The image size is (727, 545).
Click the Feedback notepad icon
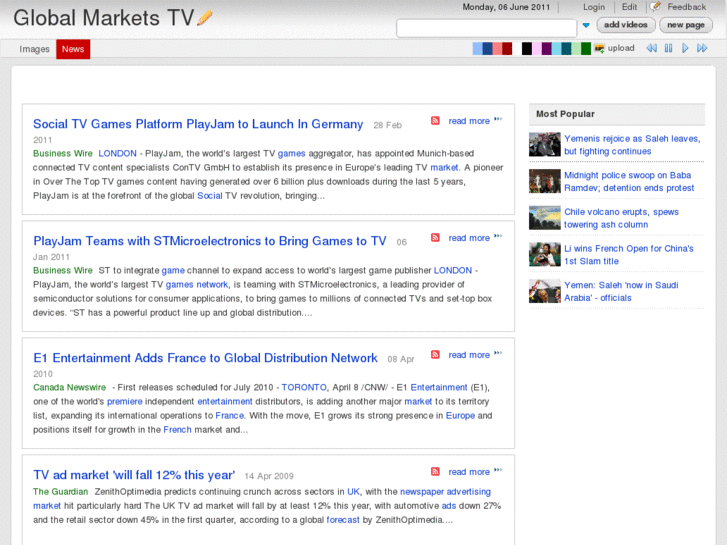[655, 7]
